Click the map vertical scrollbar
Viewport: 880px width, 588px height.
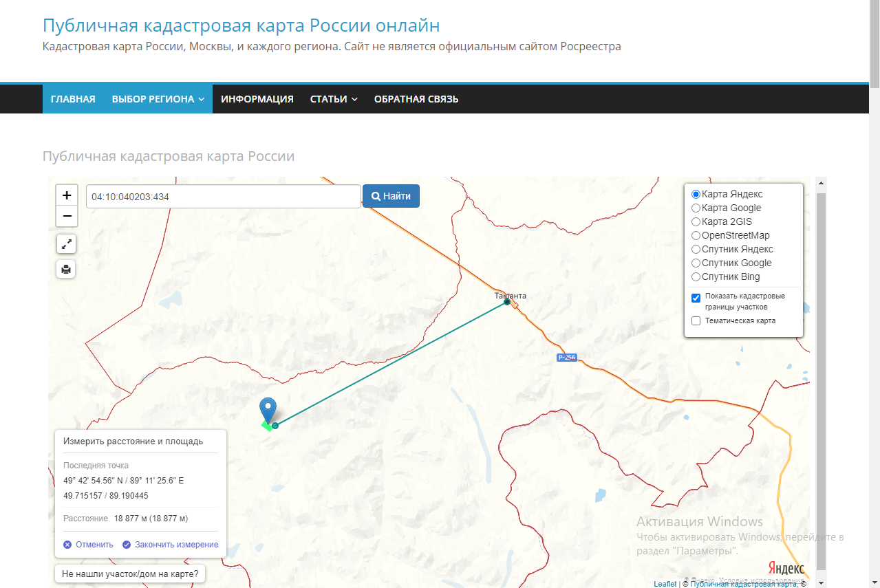point(820,382)
